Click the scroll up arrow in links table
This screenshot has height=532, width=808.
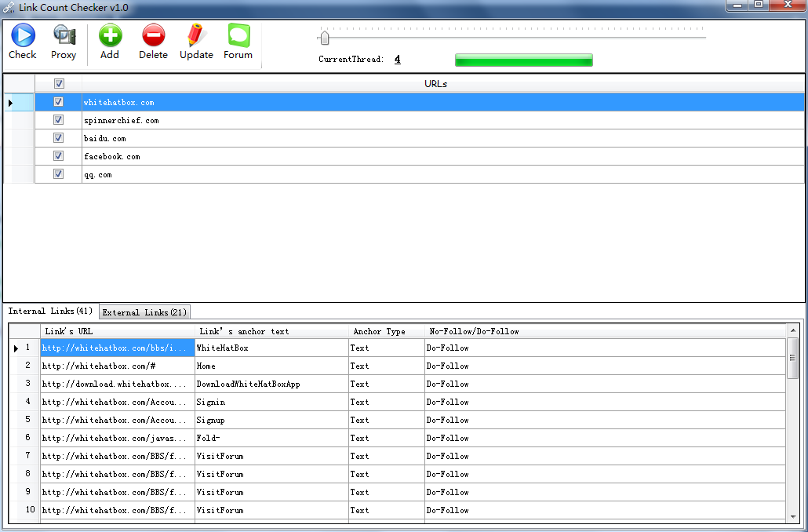tap(792, 332)
